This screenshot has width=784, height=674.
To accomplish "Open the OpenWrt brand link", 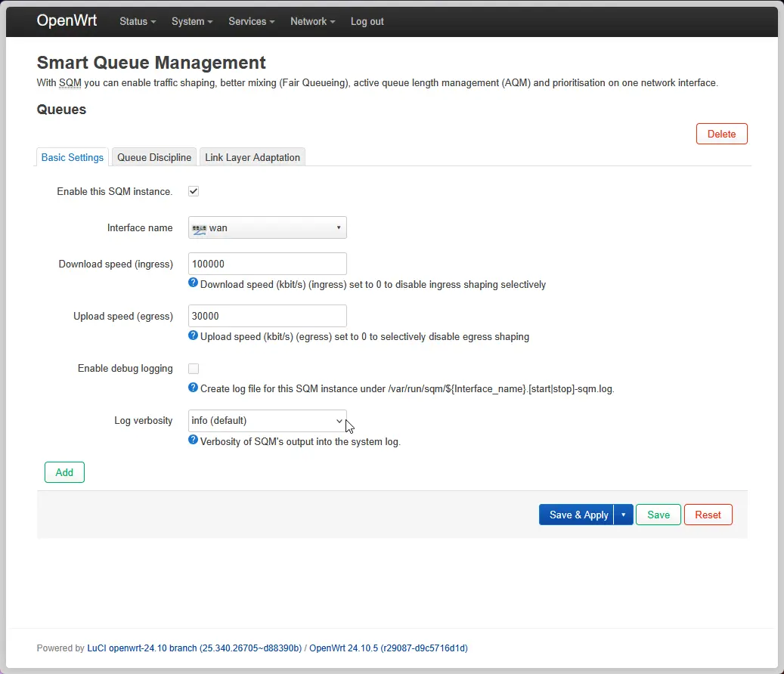I will pos(67,20).
